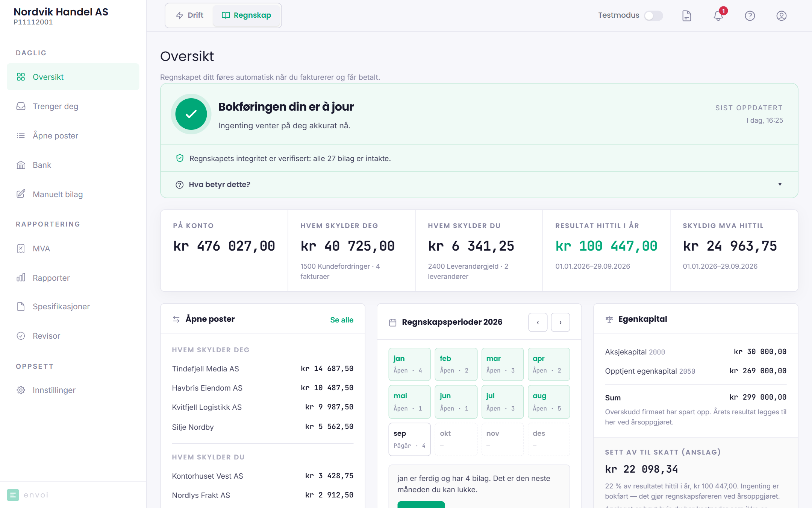This screenshot has height=508, width=812.
Task: Toggle the Testmodus switch
Action: pos(653,16)
